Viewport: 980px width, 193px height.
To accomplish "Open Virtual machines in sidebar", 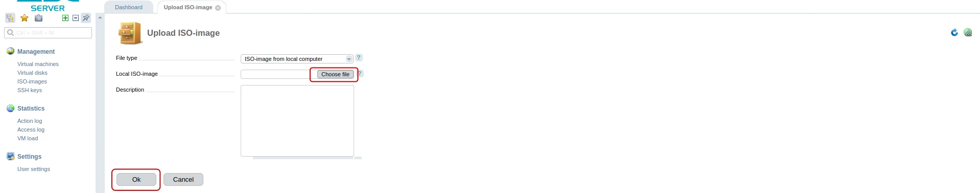I will click(x=38, y=64).
